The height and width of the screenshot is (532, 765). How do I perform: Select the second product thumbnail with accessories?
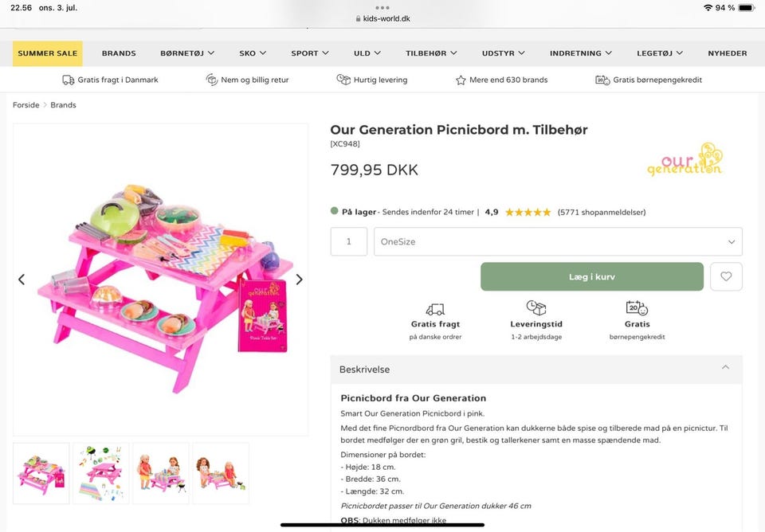pos(101,473)
